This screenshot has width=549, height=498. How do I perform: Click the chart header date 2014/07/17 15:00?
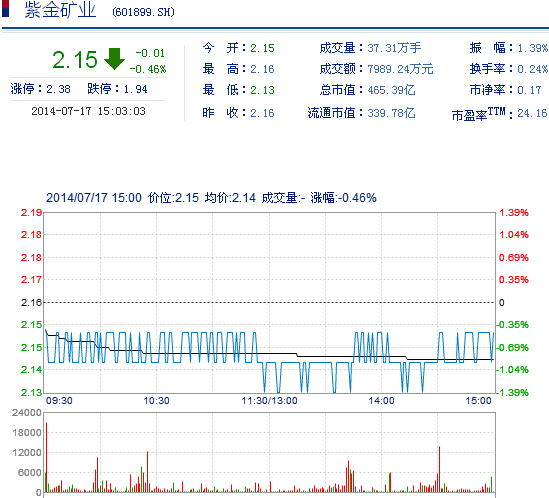(94, 198)
